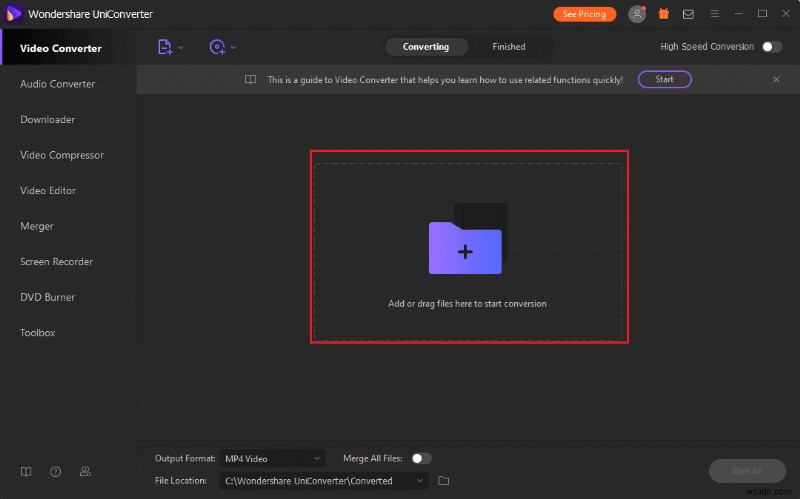Open the Output Format MP4 Video dropdown
Screen dimensions: 800x499
[x=272, y=459]
